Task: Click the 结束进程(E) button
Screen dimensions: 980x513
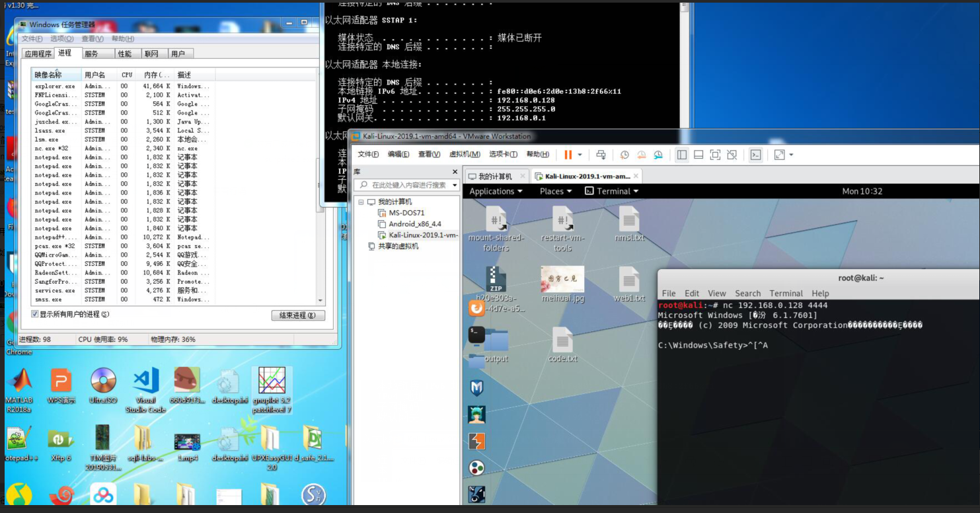Action: coord(298,315)
